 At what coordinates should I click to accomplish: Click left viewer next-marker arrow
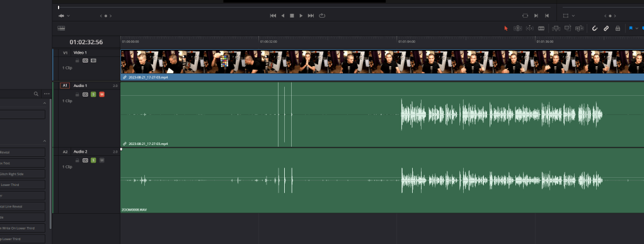(x=110, y=16)
